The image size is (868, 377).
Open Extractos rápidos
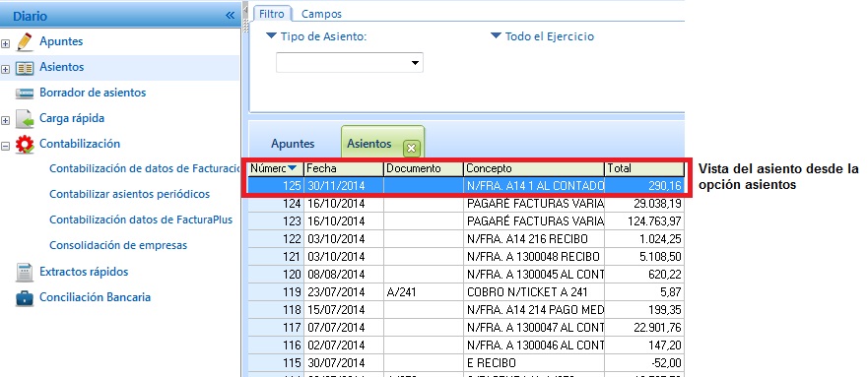pyautogui.click(x=84, y=272)
